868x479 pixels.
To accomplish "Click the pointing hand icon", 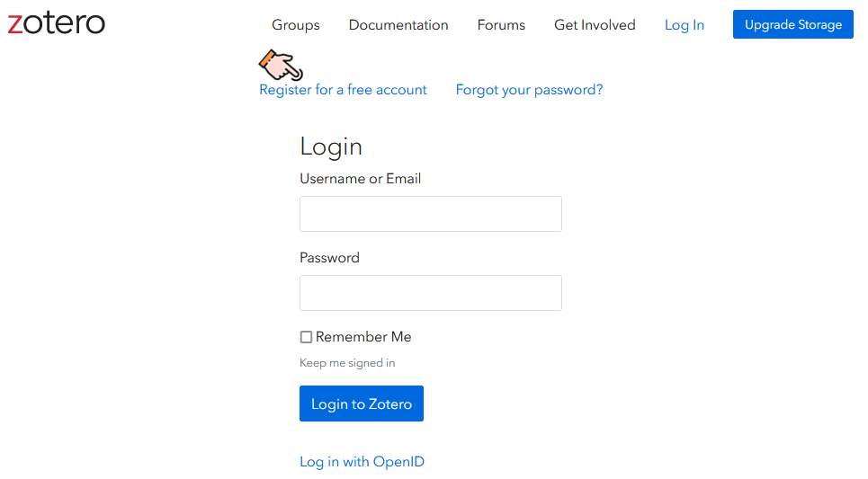I will [281, 66].
